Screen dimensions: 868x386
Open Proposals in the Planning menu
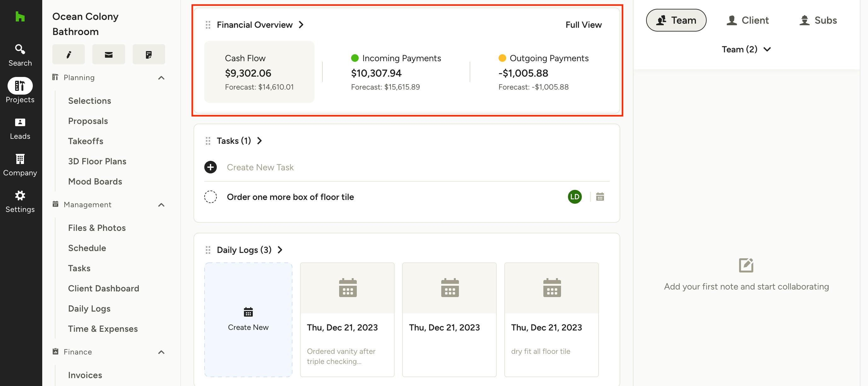tap(88, 121)
